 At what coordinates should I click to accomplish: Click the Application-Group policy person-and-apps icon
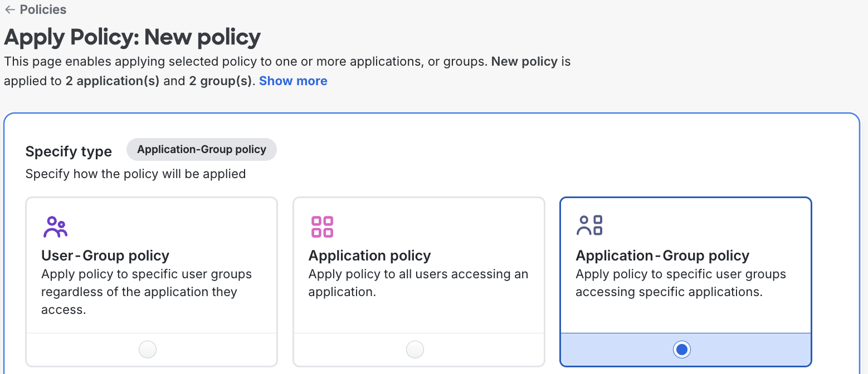[x=590, y=225]
